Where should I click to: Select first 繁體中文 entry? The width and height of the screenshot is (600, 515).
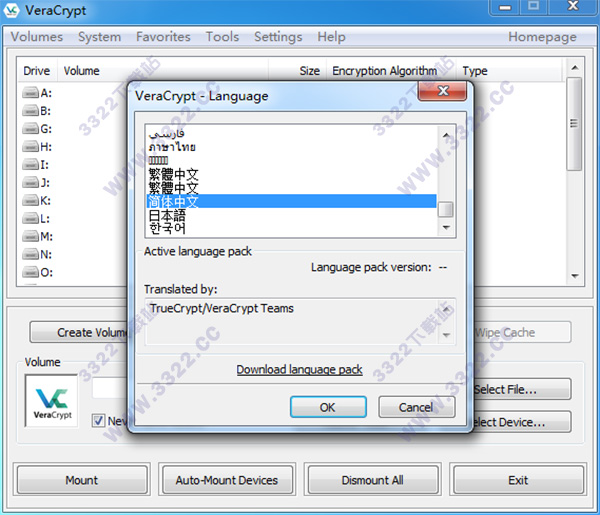291,174
